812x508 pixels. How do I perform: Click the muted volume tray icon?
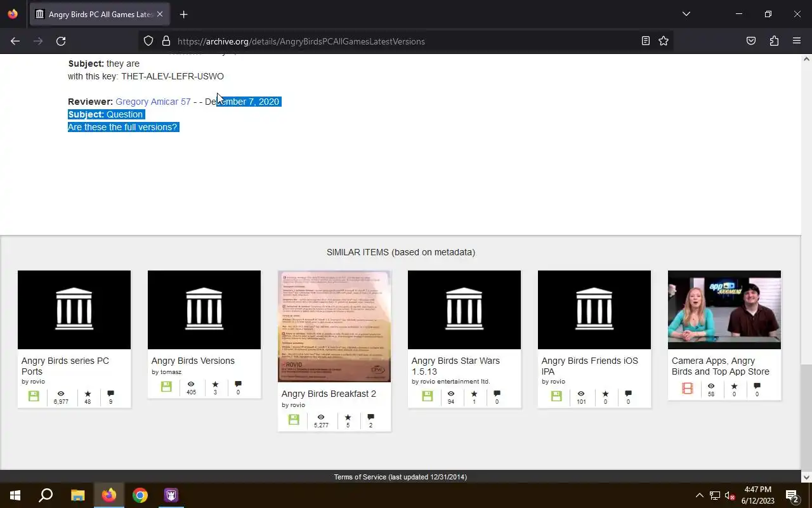click(730, 495)
